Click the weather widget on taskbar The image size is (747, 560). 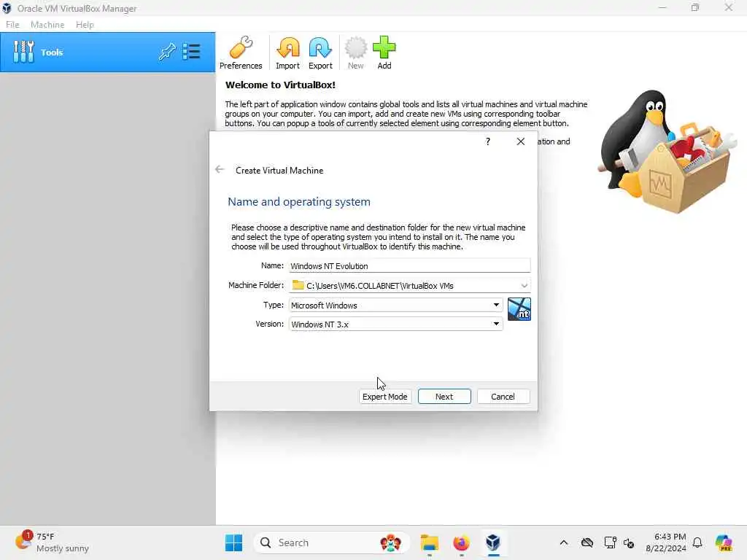point(53,542)
